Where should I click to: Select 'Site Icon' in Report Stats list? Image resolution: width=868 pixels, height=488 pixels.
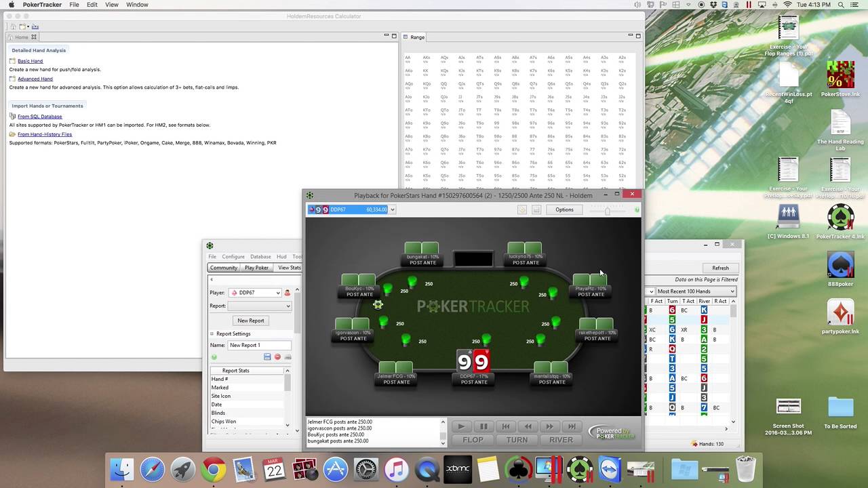tap(248, 396)
